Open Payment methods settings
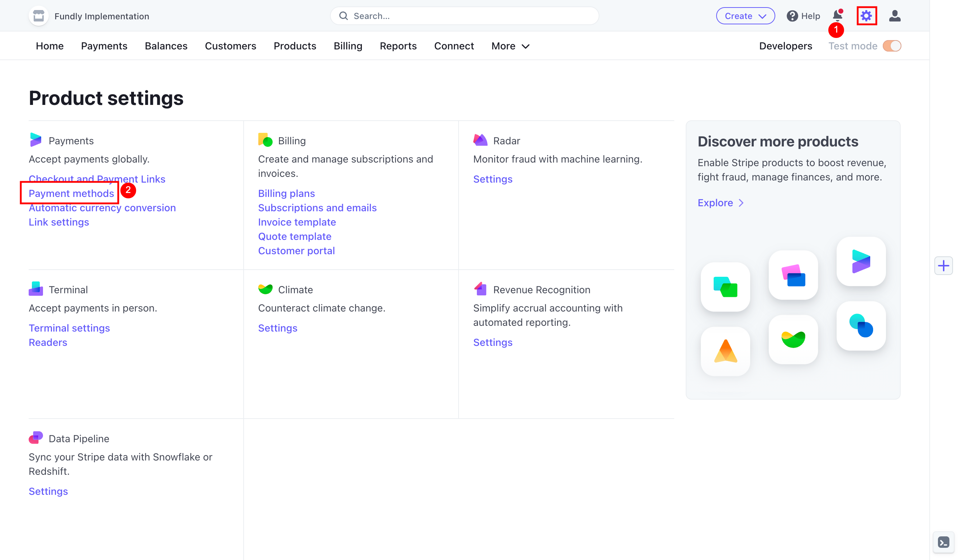The image size is (958, 560). click(x=71, y=193)
